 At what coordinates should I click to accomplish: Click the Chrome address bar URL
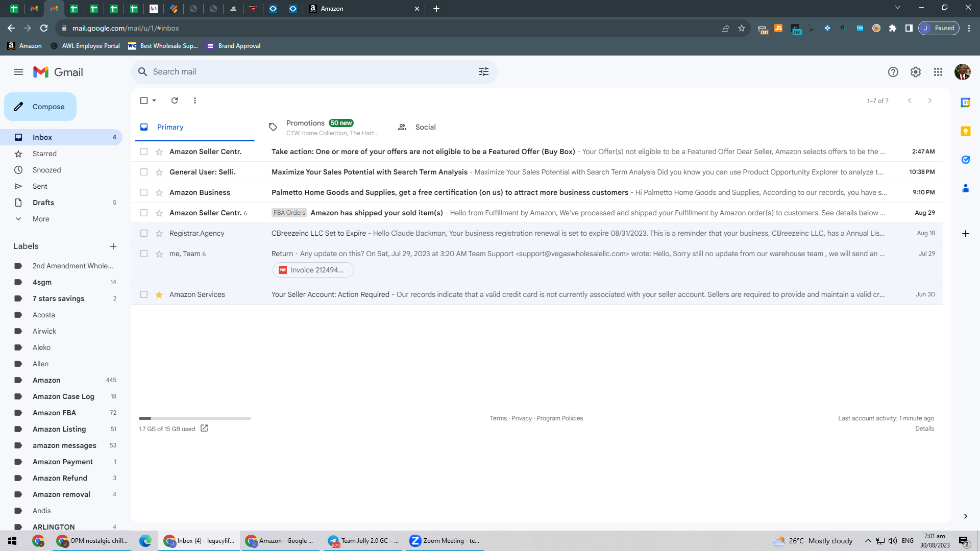[x=126, y=28]
